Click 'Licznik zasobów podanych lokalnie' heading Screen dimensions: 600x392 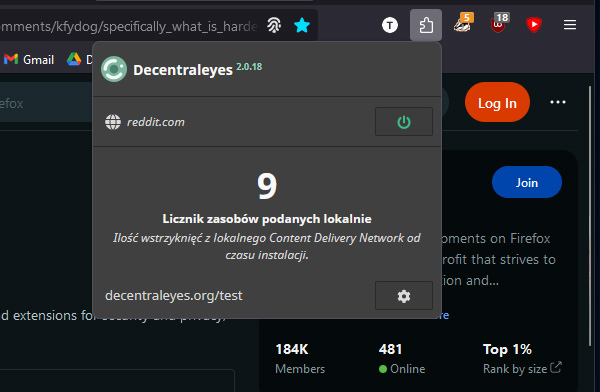pyautogui.click(x=267, y=219)
